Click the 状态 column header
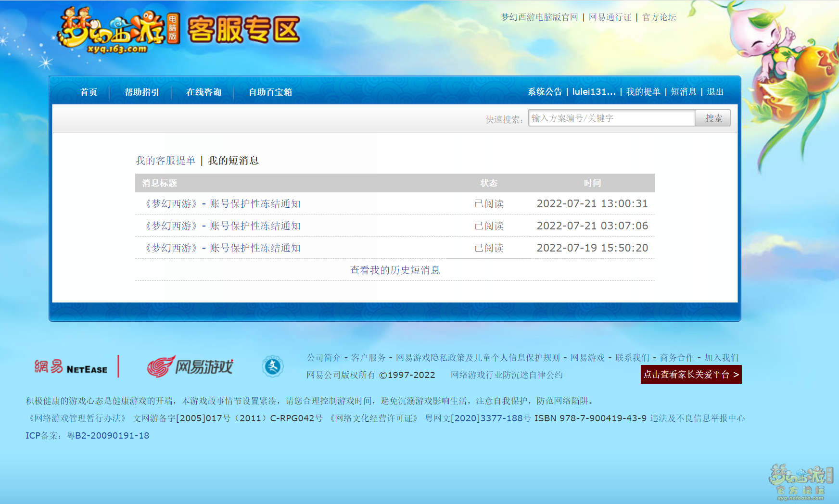Viewport: 839px width, 504px height. coord(489,183)
